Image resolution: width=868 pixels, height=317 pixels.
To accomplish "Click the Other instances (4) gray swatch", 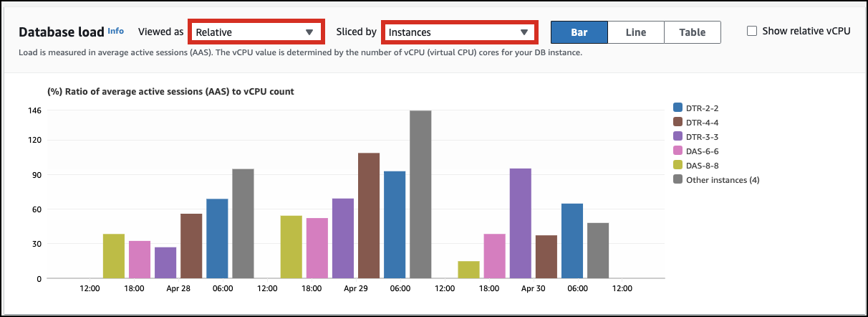I will click(677, 179).
